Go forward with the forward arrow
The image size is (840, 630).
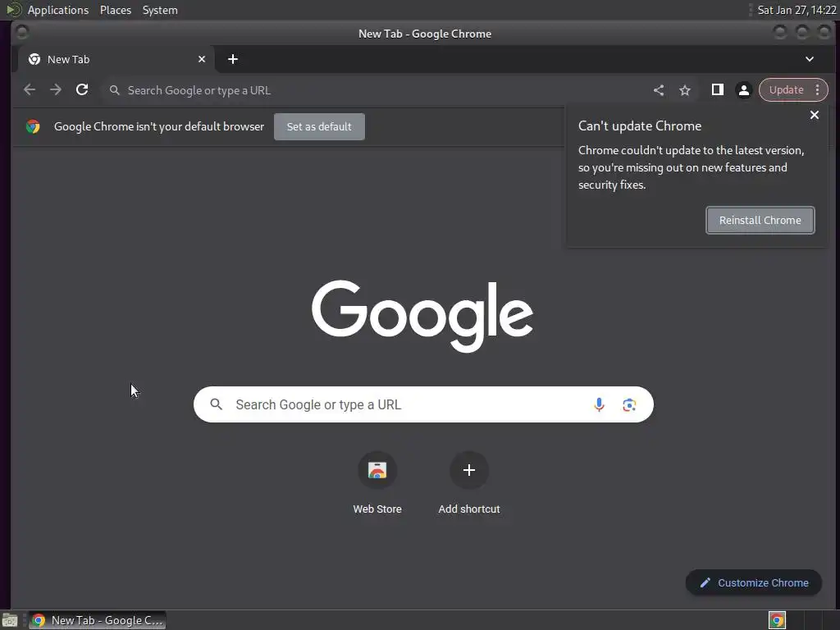point(56,90)
